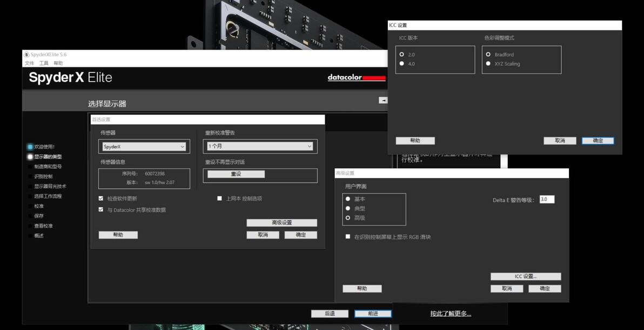This screenshot has width=644, height=330.
Task: Click 帮助 in the ICC 设置 dialog
Action: [x=415, y=141]
